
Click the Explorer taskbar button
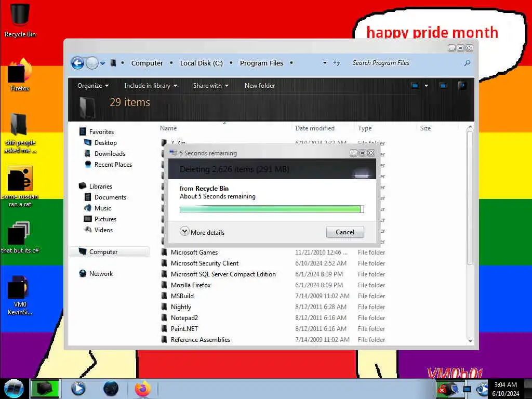[45, 389]
